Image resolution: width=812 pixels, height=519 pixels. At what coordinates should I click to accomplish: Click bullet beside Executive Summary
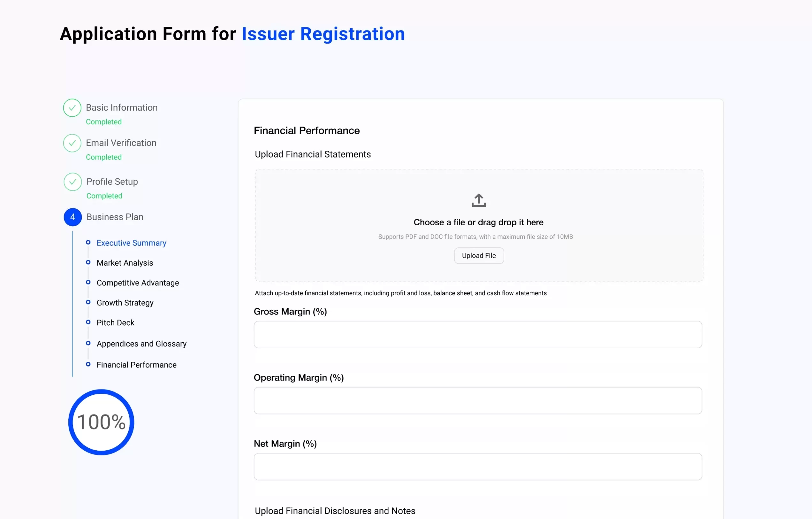click(x=88, y=242)
